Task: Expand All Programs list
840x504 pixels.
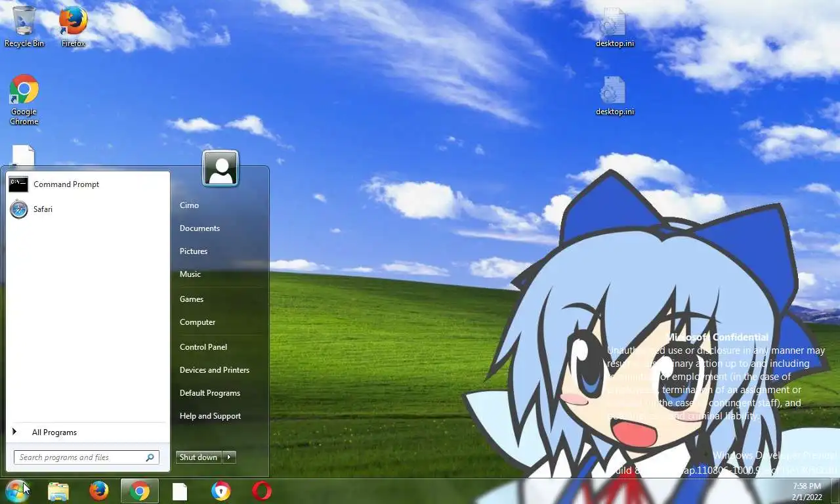Action: click(x=88, y=432)
